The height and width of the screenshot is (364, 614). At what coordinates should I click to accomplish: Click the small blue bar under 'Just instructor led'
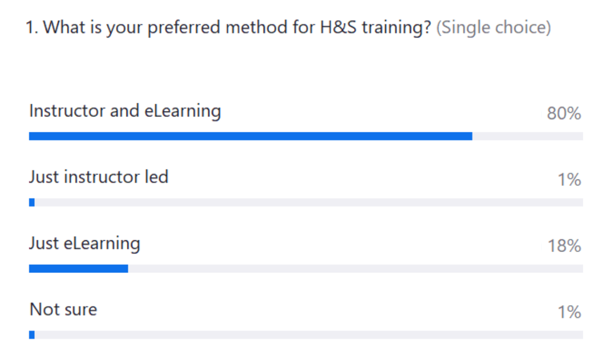coord(32,202)
